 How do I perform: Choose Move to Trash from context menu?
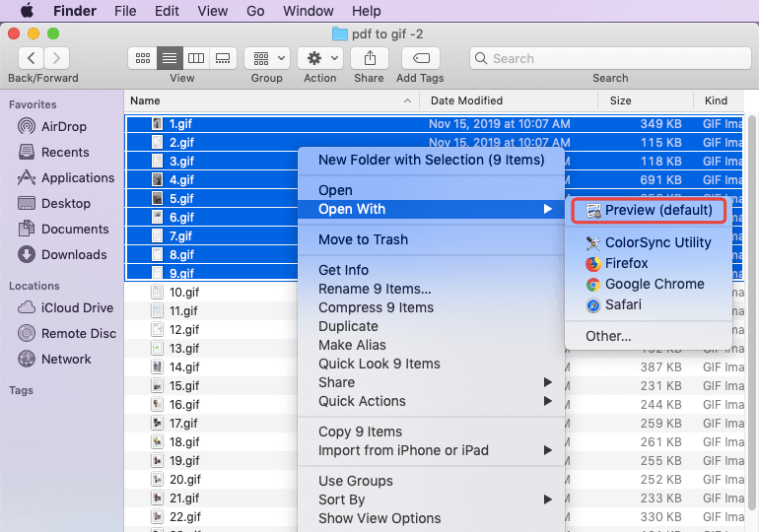click(363, 239)
